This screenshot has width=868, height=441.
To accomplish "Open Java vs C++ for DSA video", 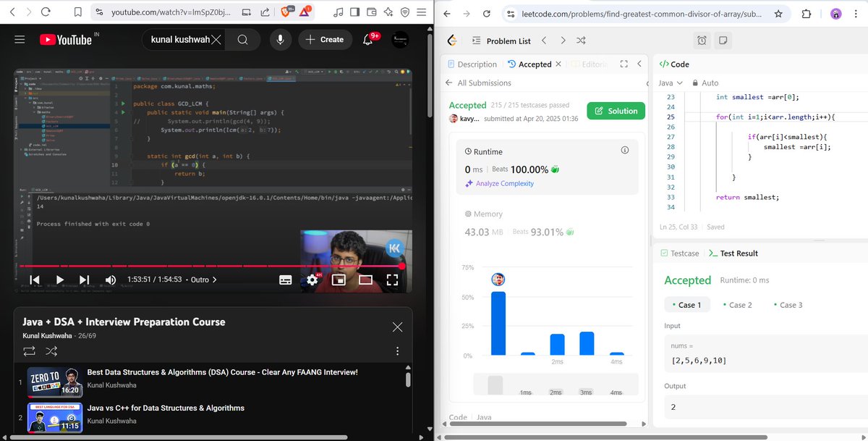I will pyautogui.click(x=166, y=408).
